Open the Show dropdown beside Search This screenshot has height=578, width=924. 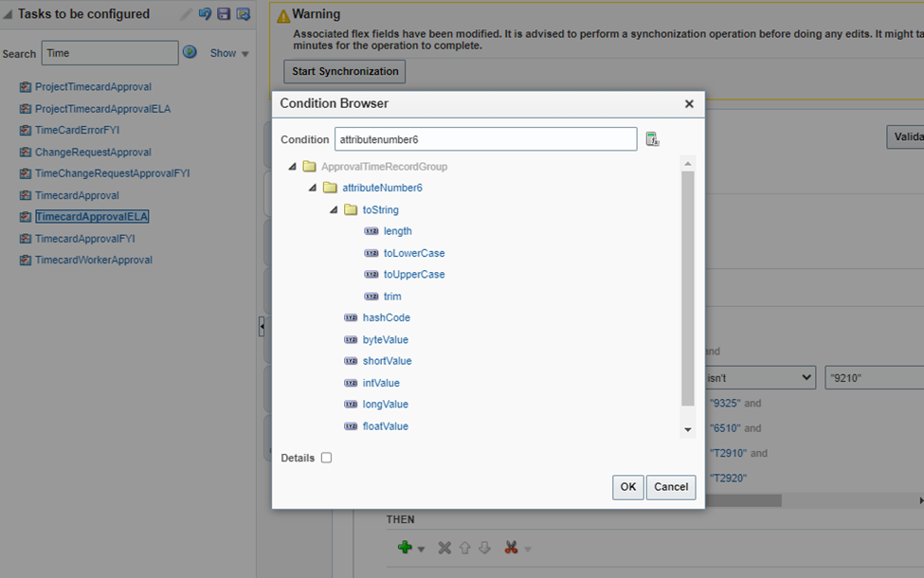coord(227,53)
